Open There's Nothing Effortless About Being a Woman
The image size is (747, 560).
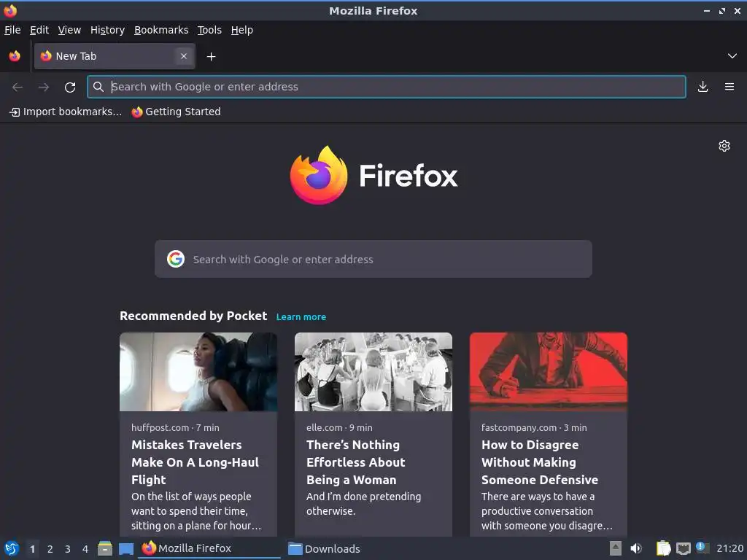click(355, 462)
